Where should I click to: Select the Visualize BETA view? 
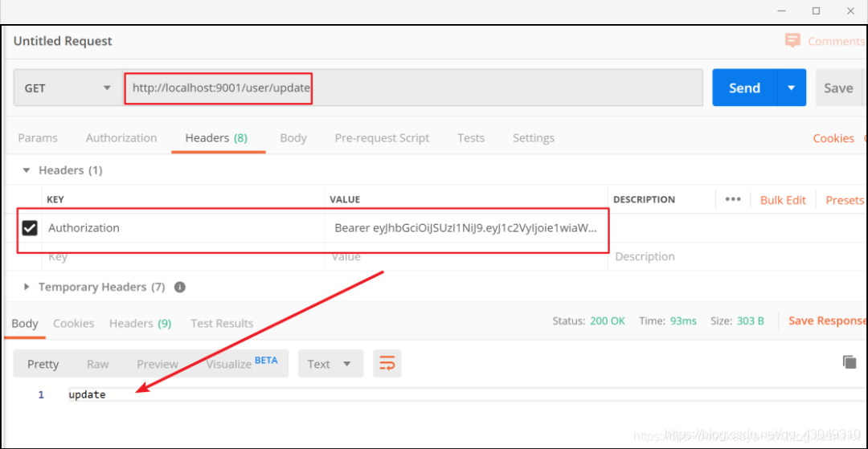(242, 363)
